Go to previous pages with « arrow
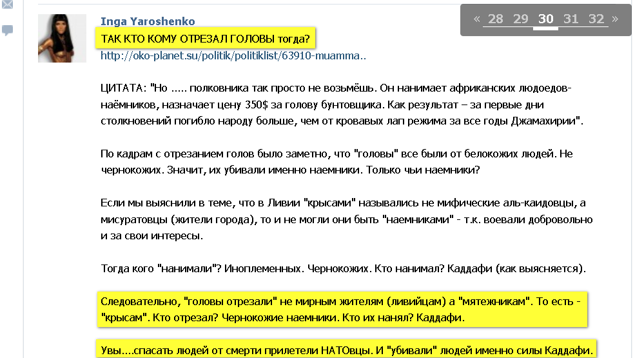 (x=477, y=19)
